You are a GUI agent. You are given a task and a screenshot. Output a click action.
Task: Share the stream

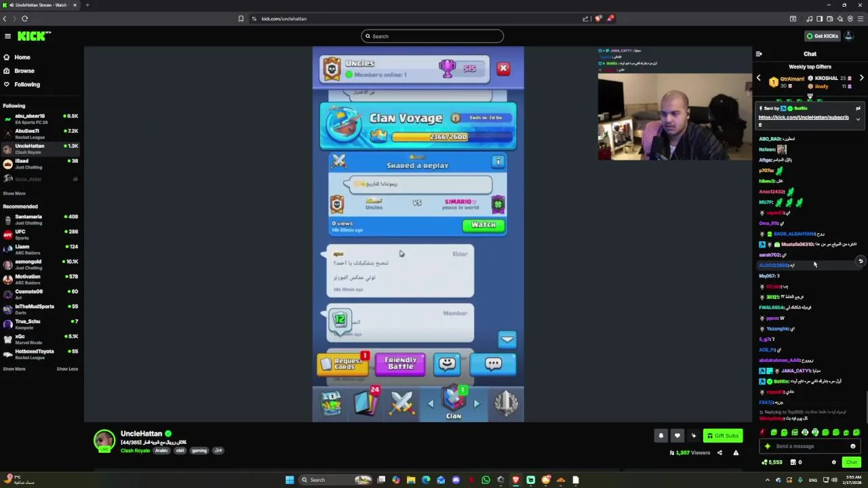pos(719,453)
